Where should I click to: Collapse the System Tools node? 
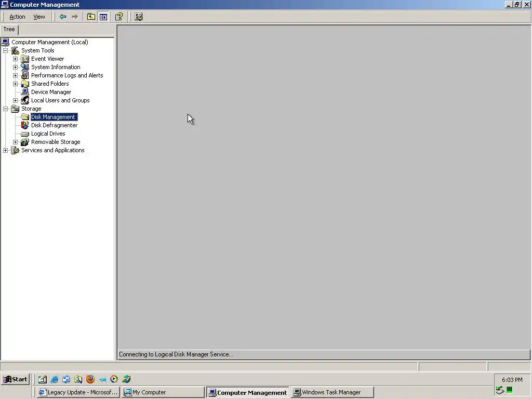pos(5,50)
